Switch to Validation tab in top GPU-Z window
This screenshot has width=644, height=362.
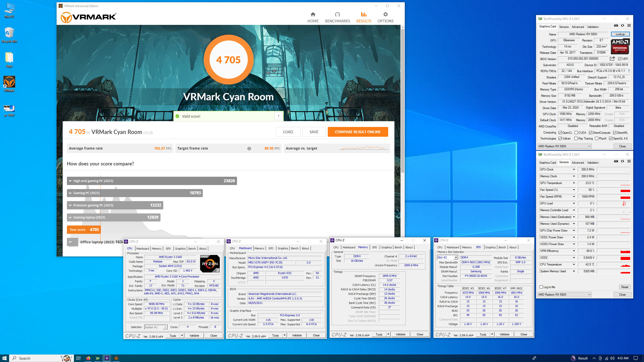click(x=593, y=27)
